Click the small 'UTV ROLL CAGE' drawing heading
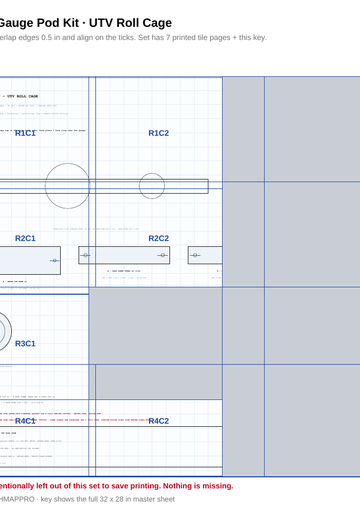 point(22,96)
